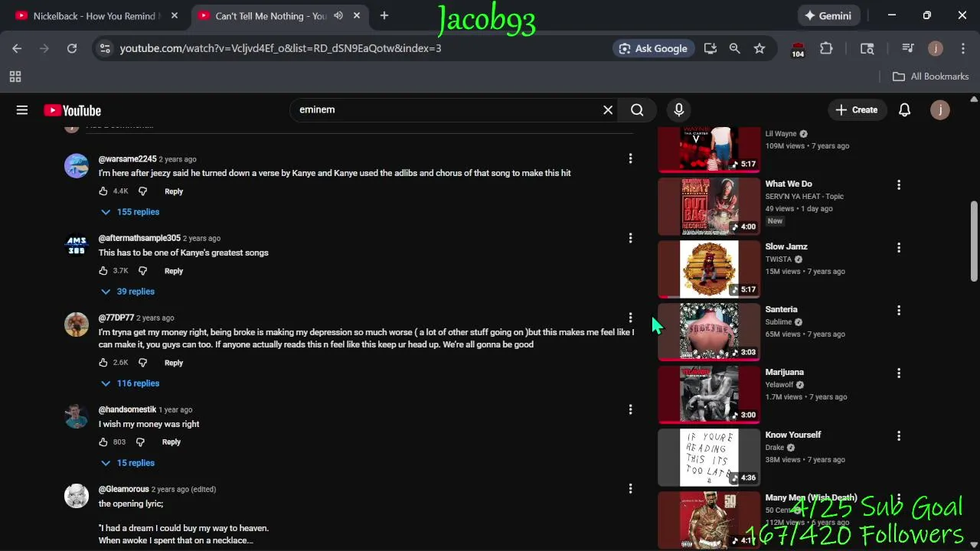Select the Can't Tell Me Nothing tab
This screenshot has width=980, height=551.
269,16
